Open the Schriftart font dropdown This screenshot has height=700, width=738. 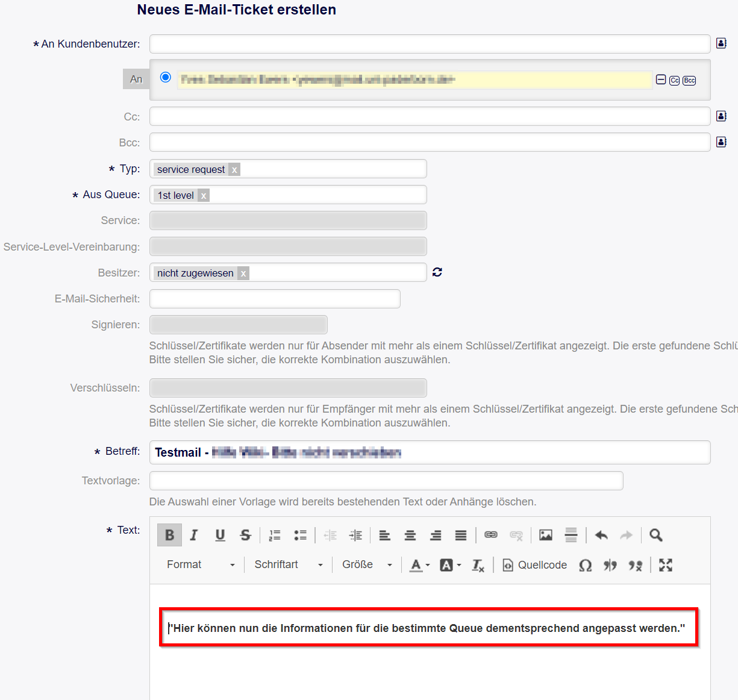coord(288,565)
